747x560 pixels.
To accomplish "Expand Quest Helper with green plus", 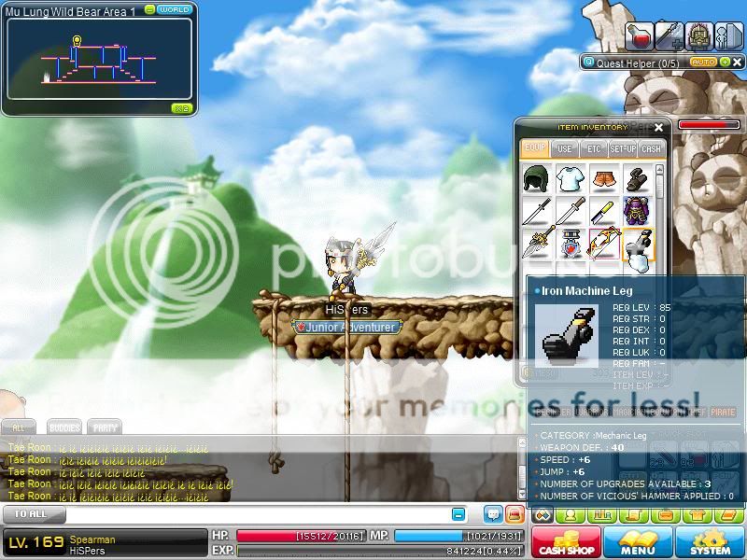I will 725,62.
